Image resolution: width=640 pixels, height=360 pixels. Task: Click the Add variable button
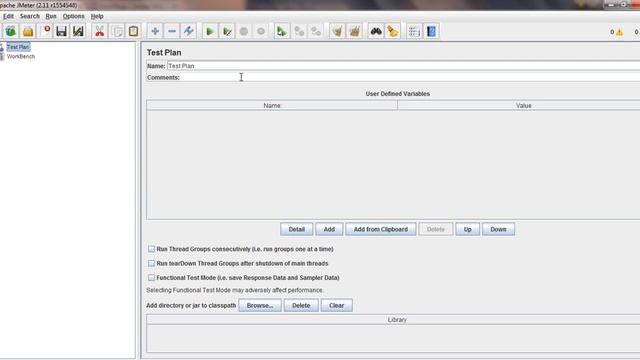[x=329, y=229]
